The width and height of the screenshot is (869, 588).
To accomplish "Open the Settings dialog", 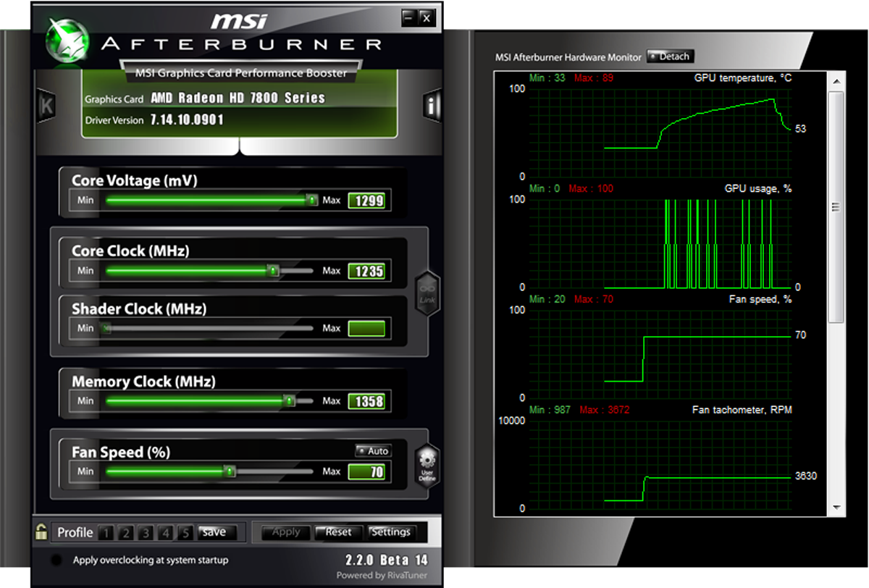I will click(x=392, y=531).
